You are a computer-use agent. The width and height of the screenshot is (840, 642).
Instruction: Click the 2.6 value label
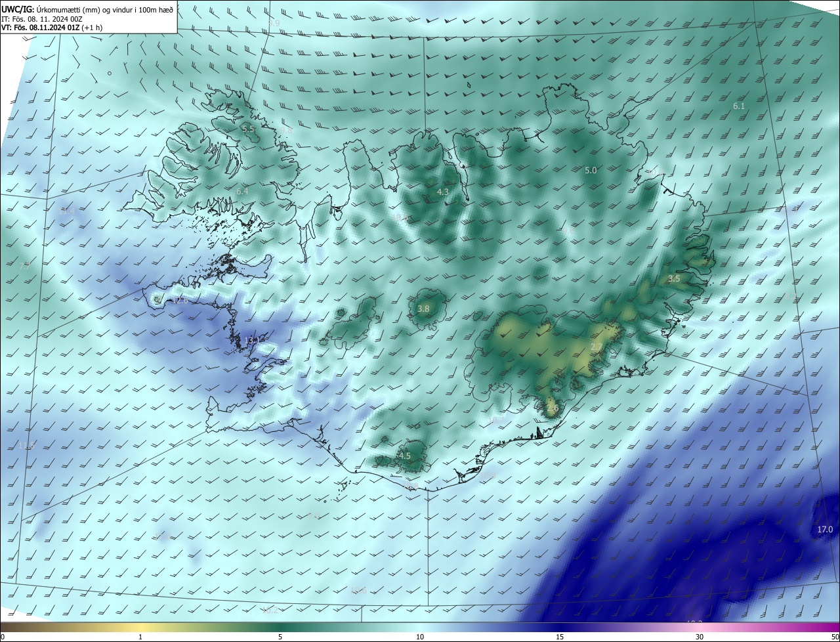[x=553, y=408]
